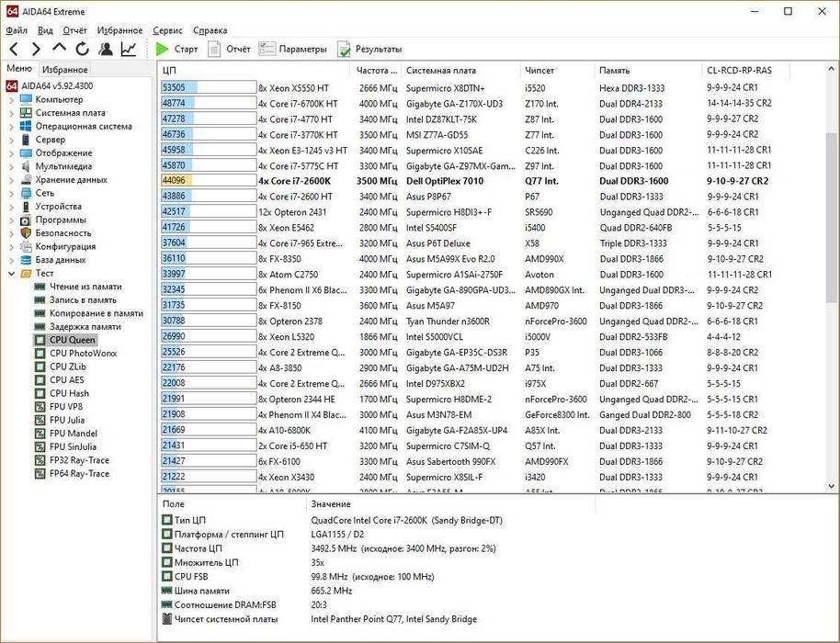Select the Программы tree icon
The image size is (840, 643).
(x=26, y=220)
